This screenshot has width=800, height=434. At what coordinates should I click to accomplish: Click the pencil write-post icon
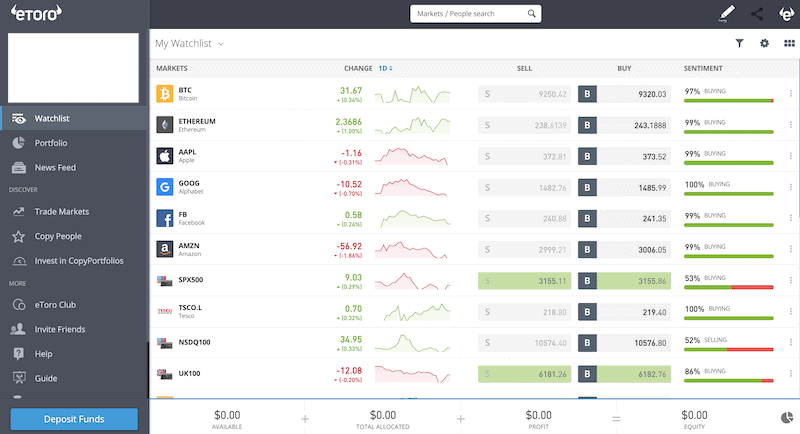click(727, 13)
